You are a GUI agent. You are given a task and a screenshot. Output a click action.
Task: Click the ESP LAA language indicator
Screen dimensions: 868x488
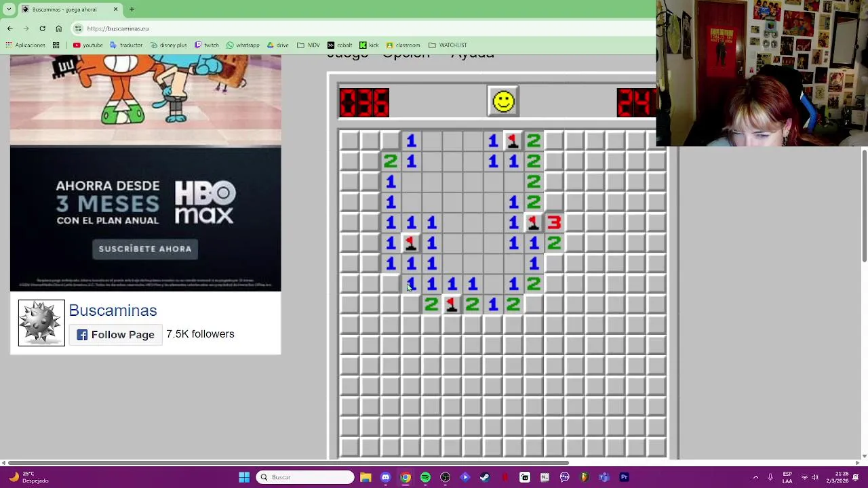click(787, 477)
